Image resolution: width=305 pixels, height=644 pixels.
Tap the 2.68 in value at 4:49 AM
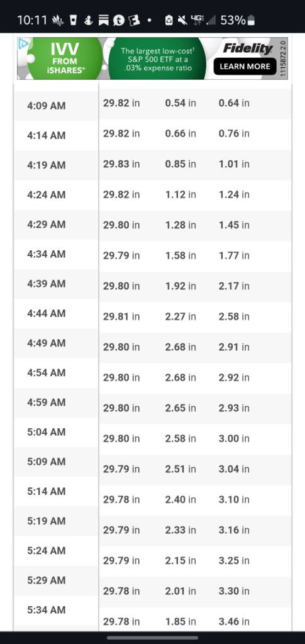[x=180, y=347]
